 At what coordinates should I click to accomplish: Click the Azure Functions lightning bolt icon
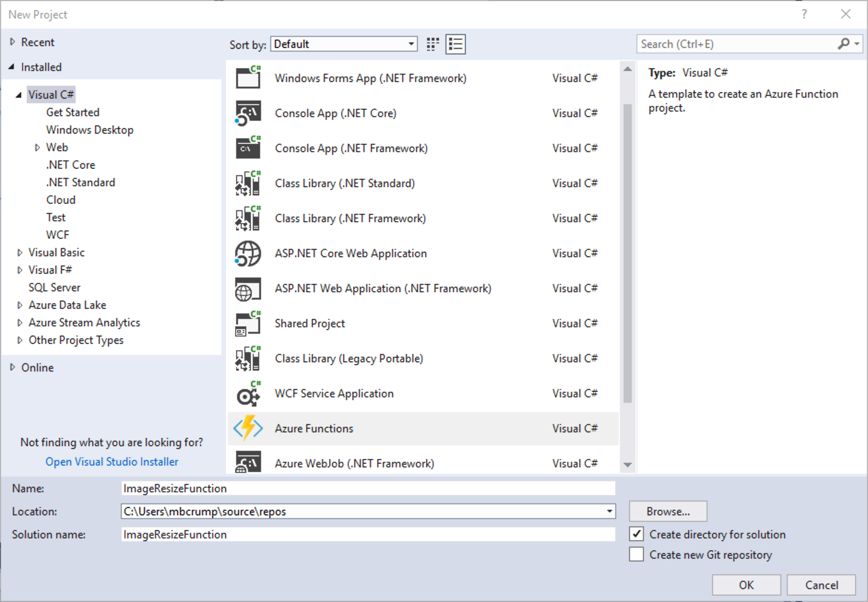248,428
